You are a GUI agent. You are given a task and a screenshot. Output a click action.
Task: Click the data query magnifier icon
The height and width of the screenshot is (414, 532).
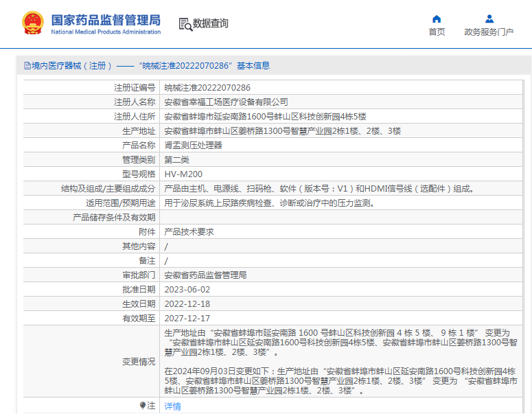[x=185, y=24]
